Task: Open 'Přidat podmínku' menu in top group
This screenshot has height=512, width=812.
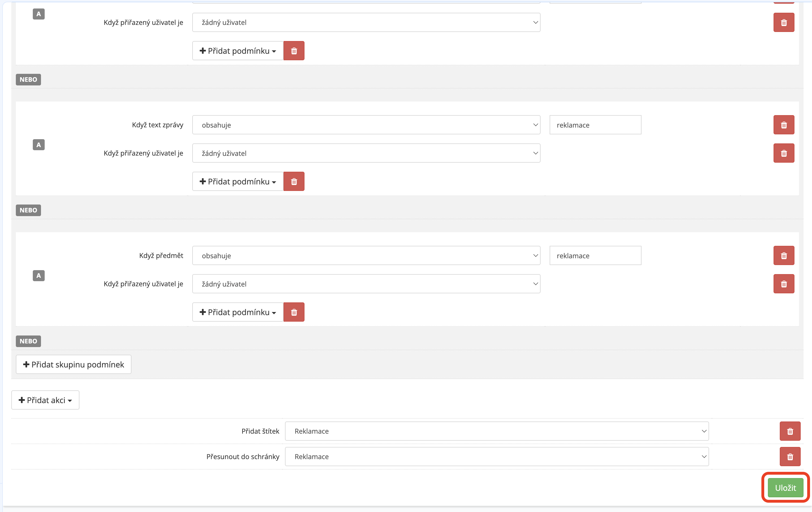Action: pos(238,51)
